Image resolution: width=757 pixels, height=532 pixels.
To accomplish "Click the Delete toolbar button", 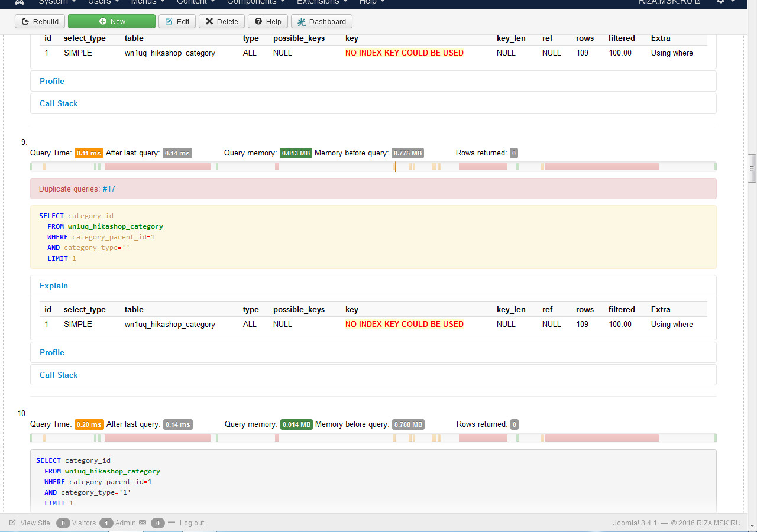I will (x=222, y=21).
